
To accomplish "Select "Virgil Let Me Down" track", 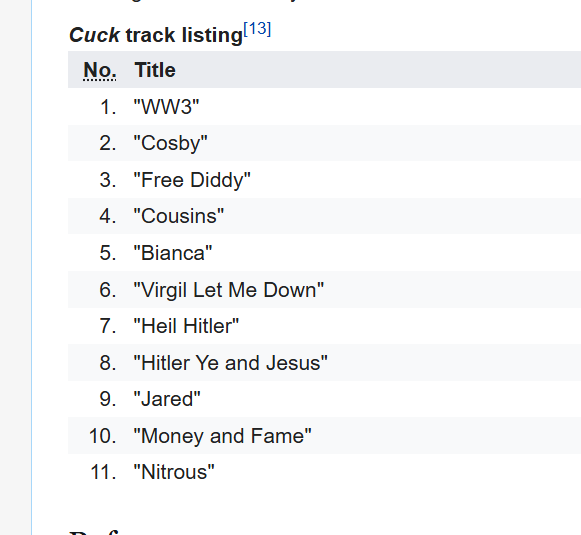I will click(x=229, y=290).
